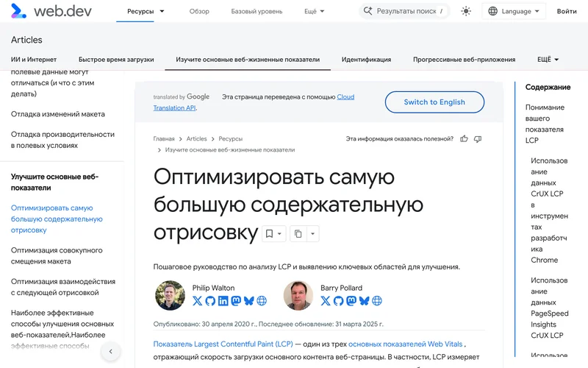Jump to Понимание вашего показателя LCP in contents
The height and width of the screenshot is (368, 588).
[x=545, y=124]
